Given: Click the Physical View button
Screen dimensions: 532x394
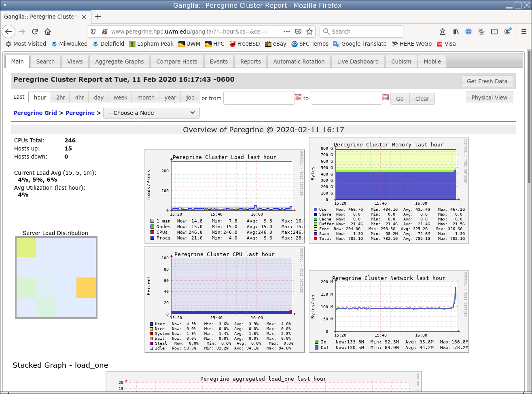Looking at the screenshot, I should click(490, 97).
